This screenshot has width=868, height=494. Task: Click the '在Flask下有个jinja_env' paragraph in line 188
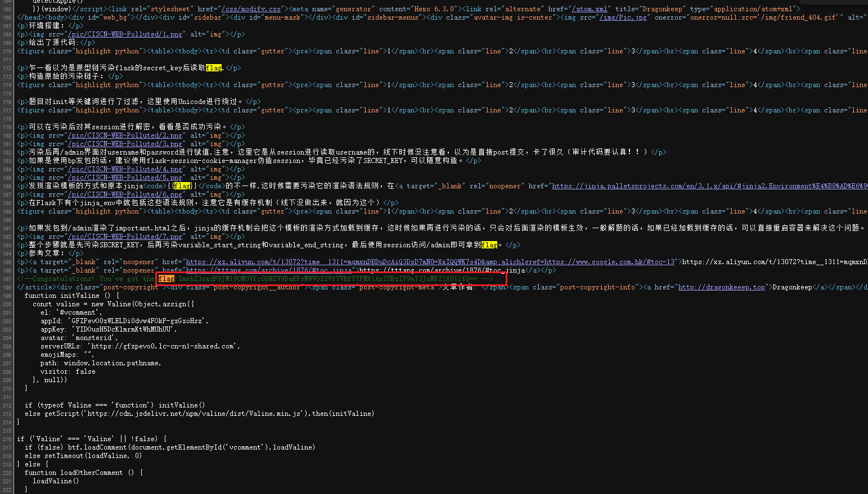206,203
